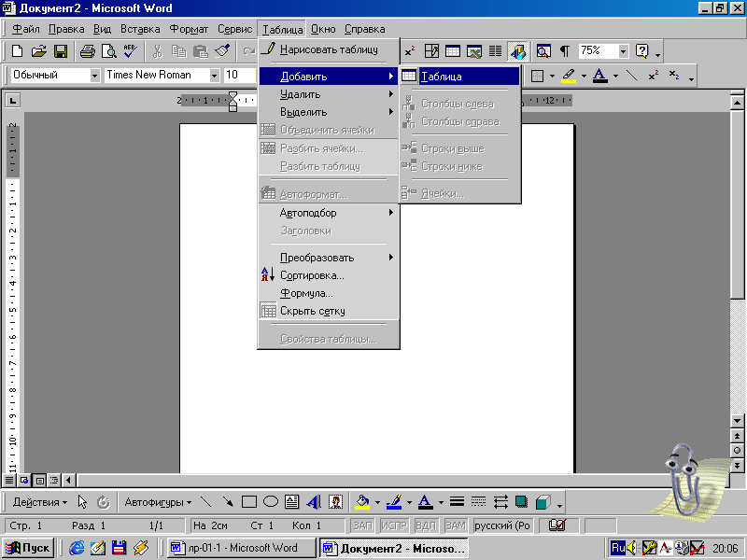Toggle the ИСПР track changes indicator
The image size is (747, 560).
tap(394, 525)
